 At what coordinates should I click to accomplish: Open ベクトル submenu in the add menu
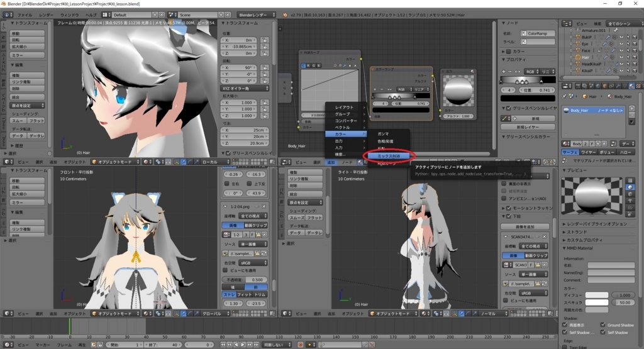(x=346, y=128)
